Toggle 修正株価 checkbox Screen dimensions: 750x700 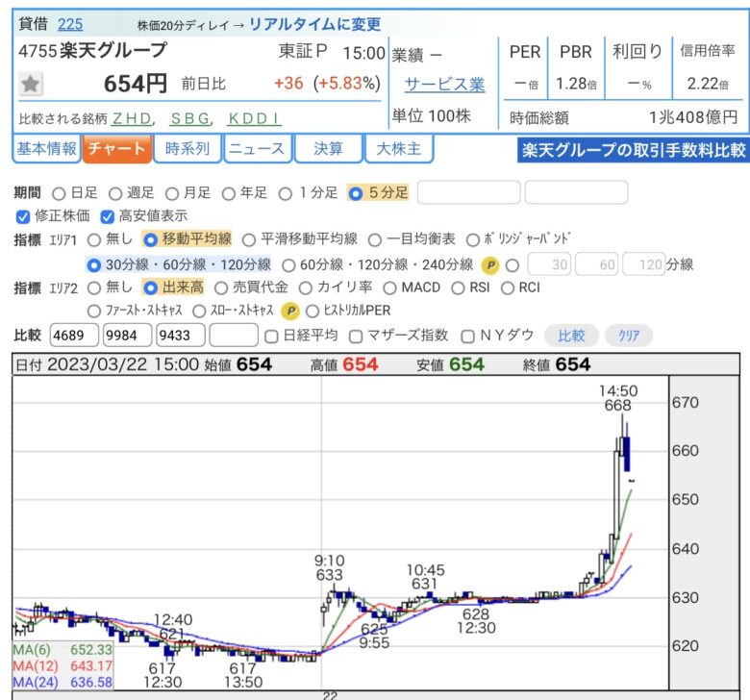pyautogui.click(x=22, y=216)
